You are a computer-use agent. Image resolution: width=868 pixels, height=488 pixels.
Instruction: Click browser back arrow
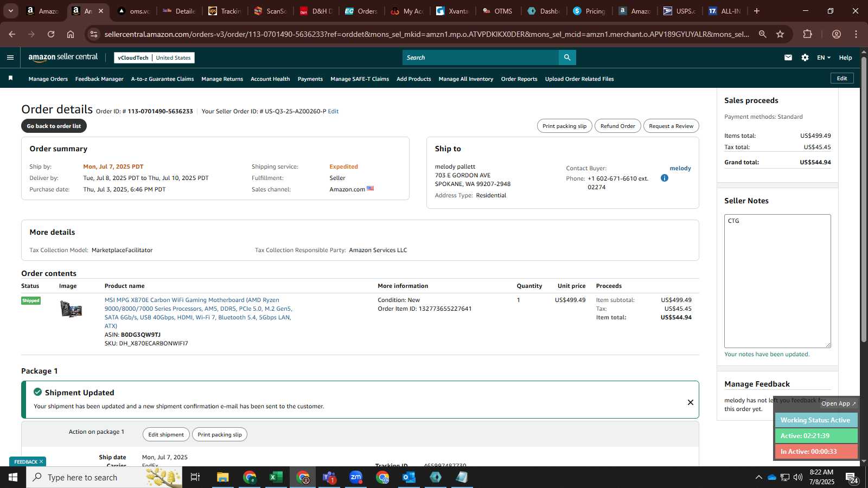pyautogui.click(x=12, y=34)
